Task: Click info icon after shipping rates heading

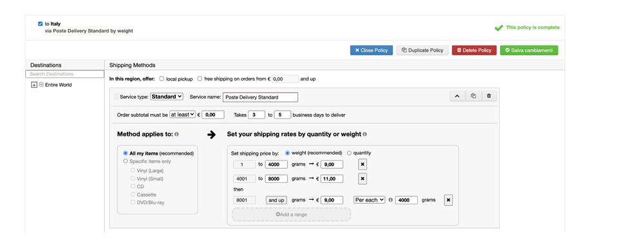Action: [x=365, y=134]
